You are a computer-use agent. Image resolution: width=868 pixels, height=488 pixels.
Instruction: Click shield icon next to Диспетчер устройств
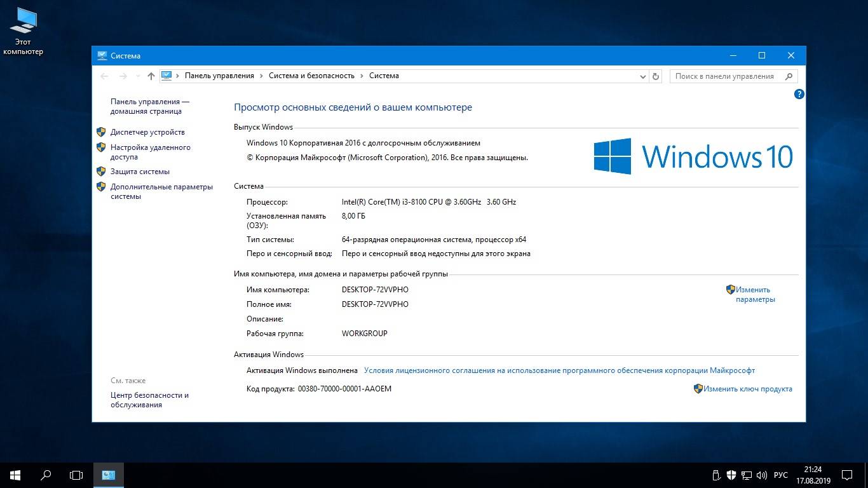click(101, 132)
